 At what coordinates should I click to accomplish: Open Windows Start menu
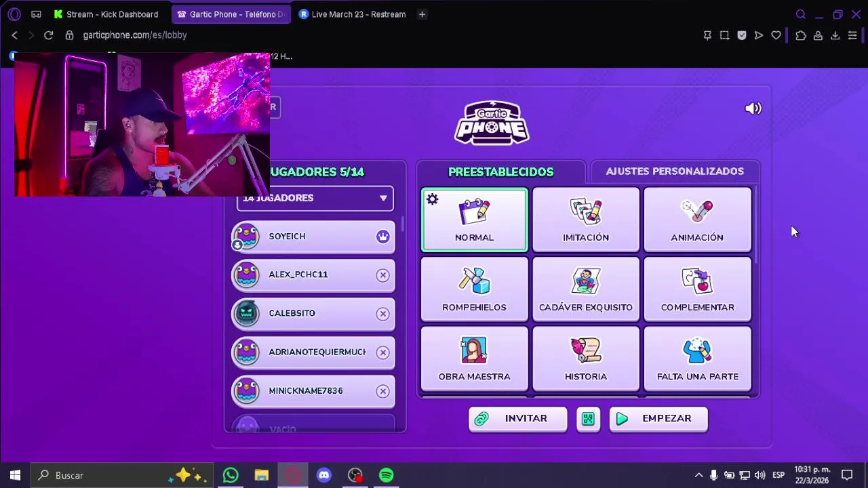coord(15,475)
